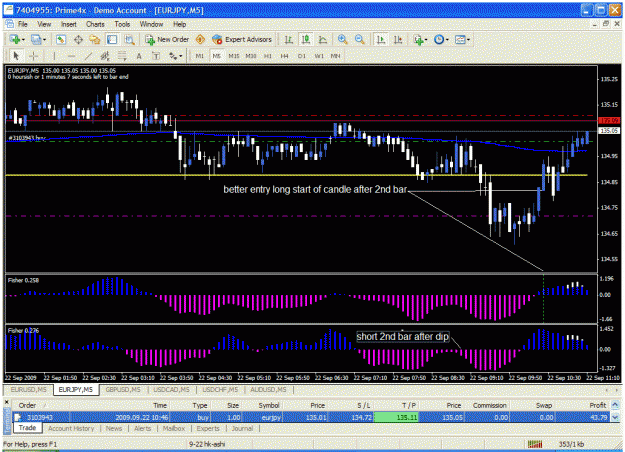
Task: Show the Market Watch window icon
Action: 61,39
